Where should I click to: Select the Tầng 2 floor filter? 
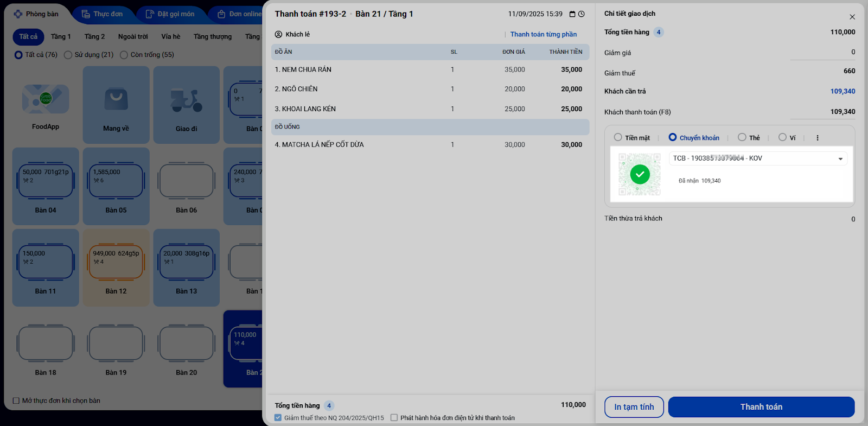click(x=94, y=36)
